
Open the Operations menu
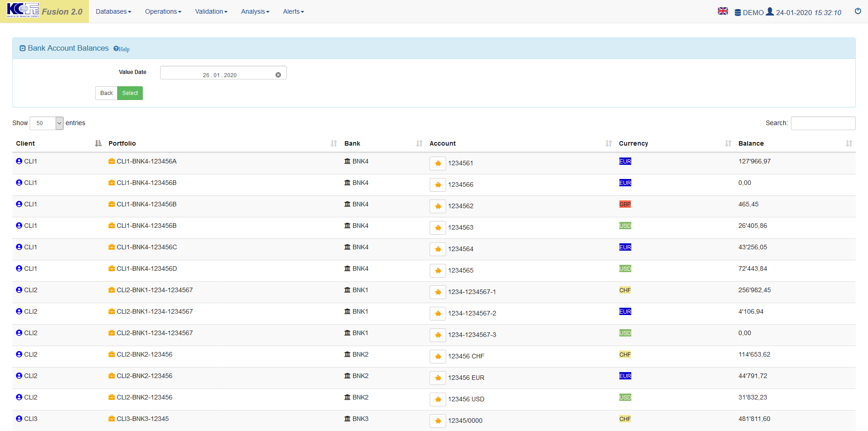163,11
